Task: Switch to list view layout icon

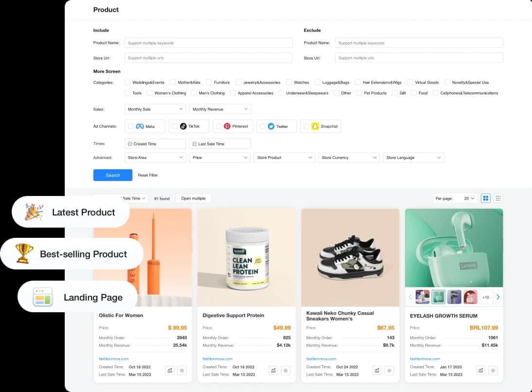Action: pyautogui.click(x=498, y=198)
